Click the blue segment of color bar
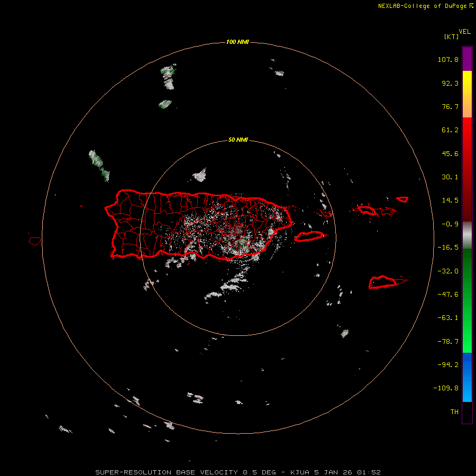Viewport: 476px width, 476px height. tap(467, 377)
